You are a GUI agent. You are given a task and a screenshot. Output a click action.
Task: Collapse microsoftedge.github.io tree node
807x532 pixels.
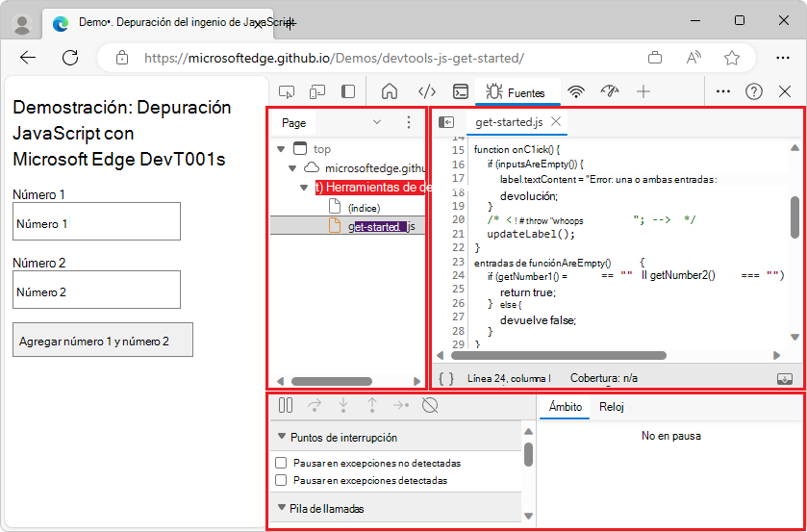pyautogui.click(x=292, y=168)
